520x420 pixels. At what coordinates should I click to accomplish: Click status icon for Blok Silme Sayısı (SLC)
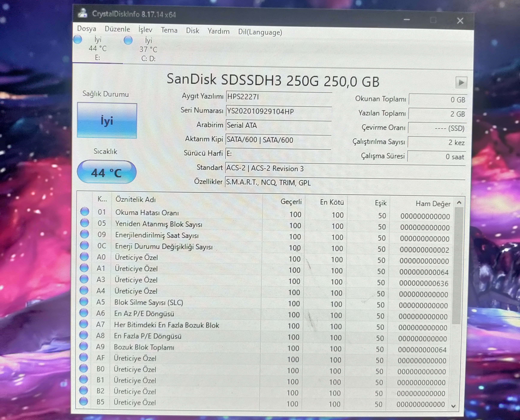[x=84, y=301]
